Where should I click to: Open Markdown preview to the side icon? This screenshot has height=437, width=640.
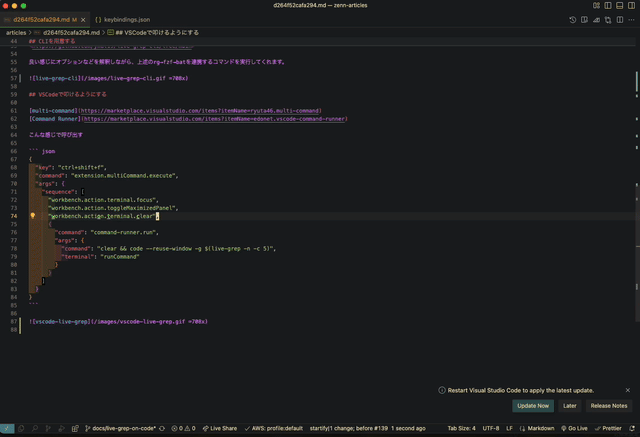(584, 20)
